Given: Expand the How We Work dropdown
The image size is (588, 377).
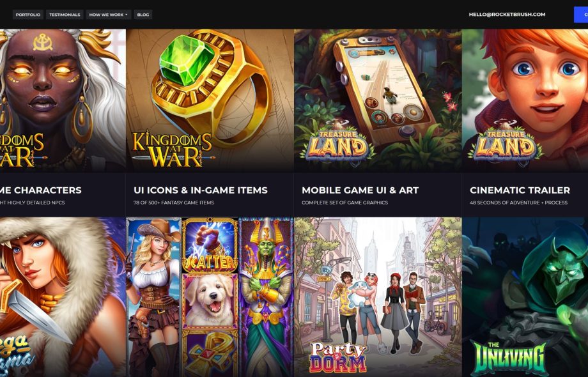Looking at the screenshot, I should point(109,15).
